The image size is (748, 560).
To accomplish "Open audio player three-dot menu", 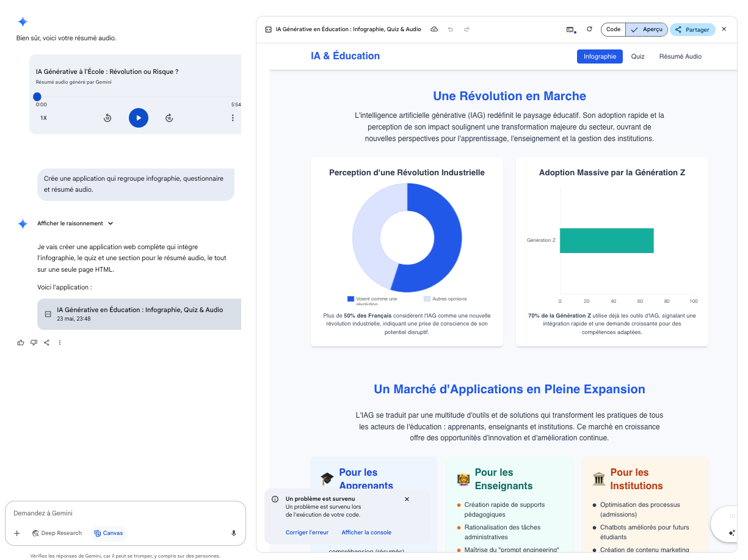I will (233, 118).
